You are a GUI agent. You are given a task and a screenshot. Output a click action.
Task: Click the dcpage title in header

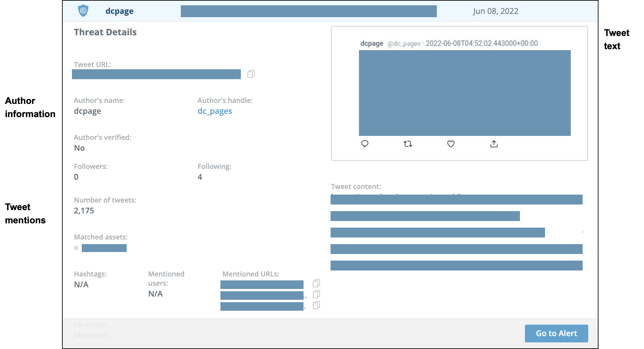(x=119, y=11)
